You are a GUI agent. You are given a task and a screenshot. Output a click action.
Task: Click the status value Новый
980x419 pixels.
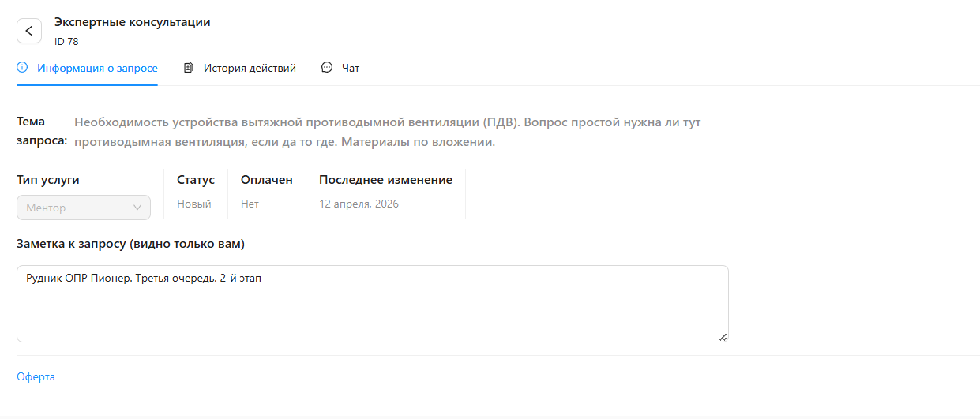(x=194, y=204)
